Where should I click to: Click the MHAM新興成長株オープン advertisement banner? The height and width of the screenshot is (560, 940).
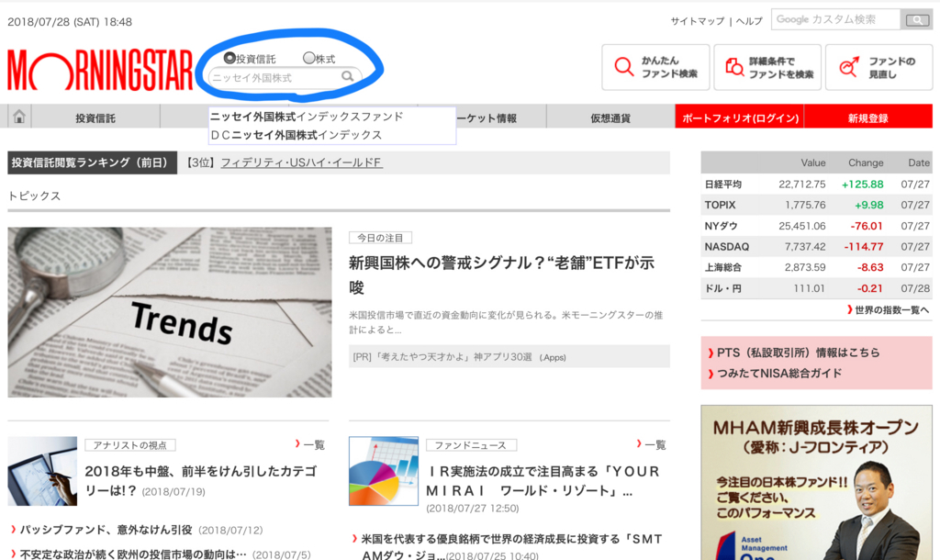(816, 483)
